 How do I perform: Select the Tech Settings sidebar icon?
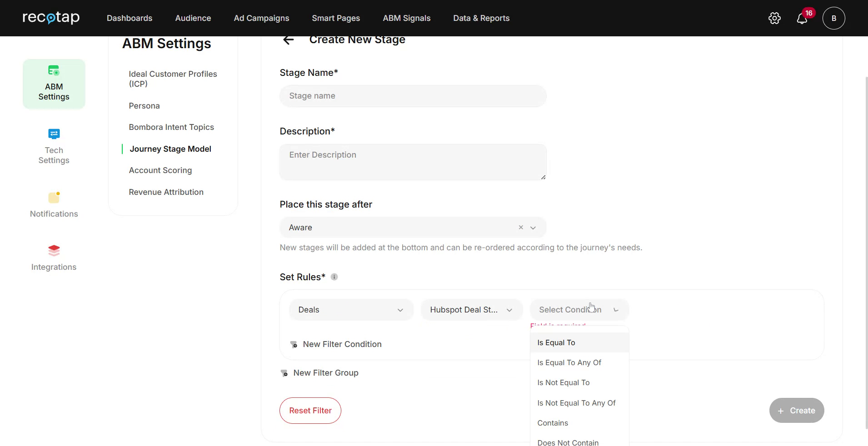point(54,146)
